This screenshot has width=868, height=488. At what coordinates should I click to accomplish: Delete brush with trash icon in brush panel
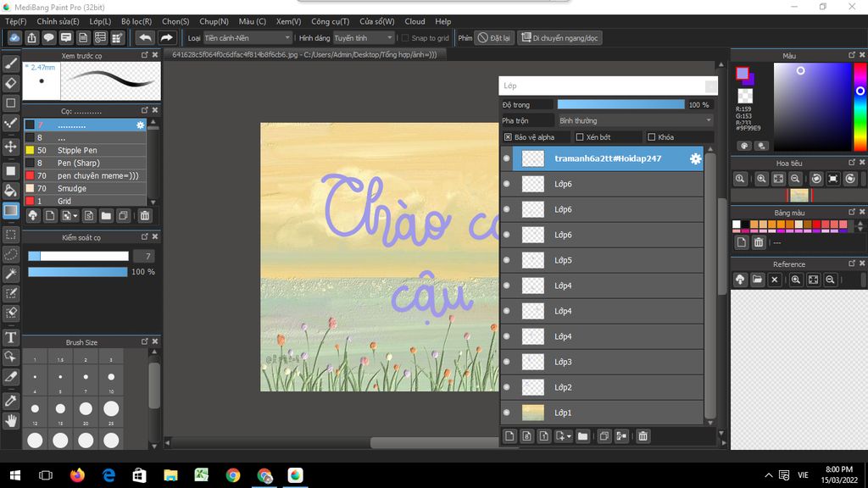[x=144, y=216]
